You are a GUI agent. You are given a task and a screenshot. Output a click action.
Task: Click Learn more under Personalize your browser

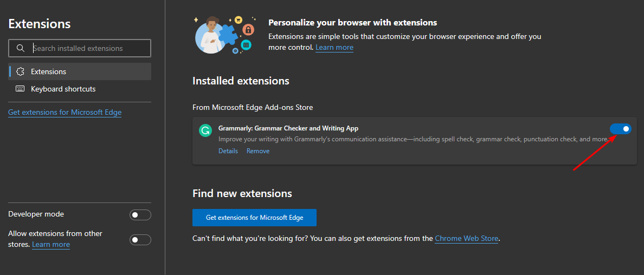pos(334,48)
